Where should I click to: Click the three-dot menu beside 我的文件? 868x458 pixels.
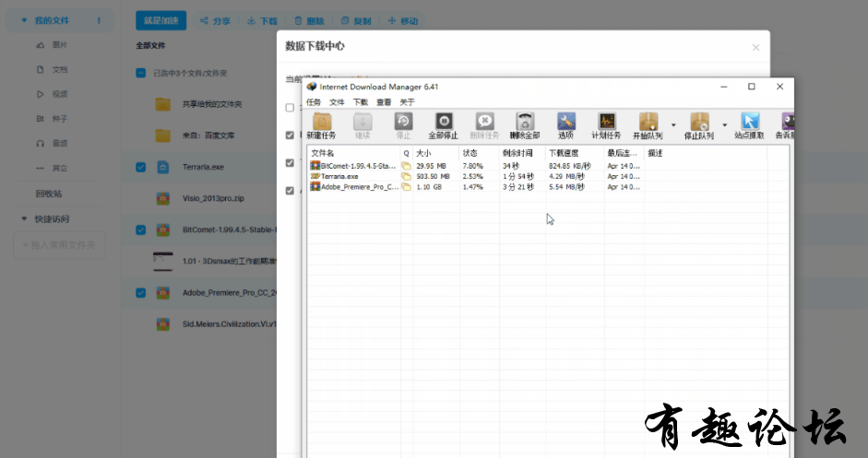pyautogui.click(x=99, y=20)
